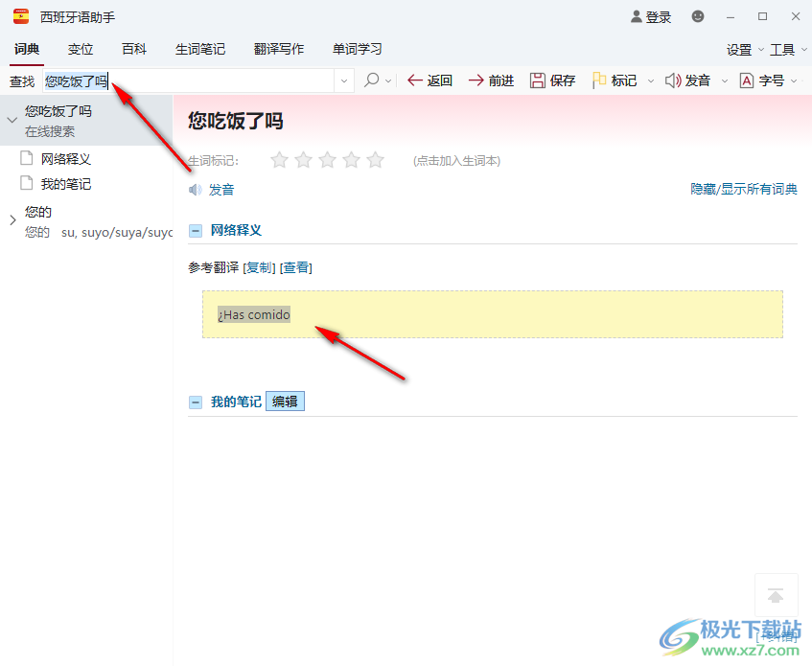Open the 工具 dropdown menu
Viewport: 812px width, 666px height.
coord(788,50)
